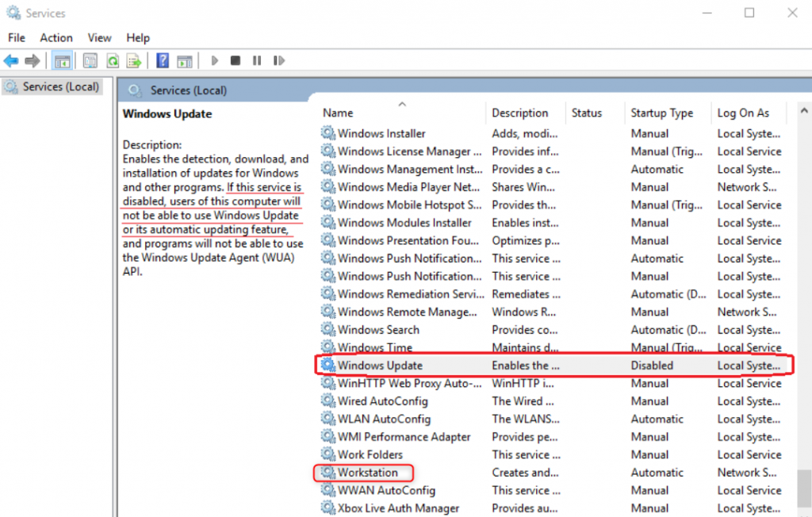Image resolution: width=812 pixels, height=517 pixels.
Task: Click gear icon beside Wired AutoConfig
Action: 327,400
